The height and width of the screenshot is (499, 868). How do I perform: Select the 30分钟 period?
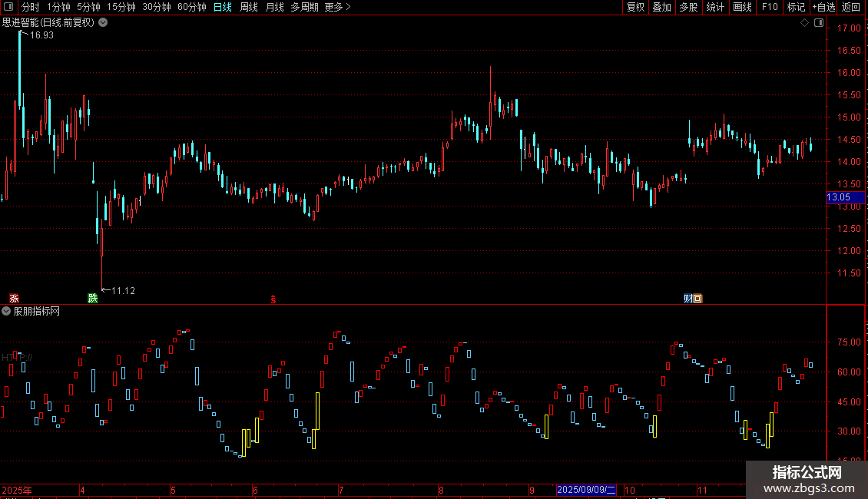[157, 7]
